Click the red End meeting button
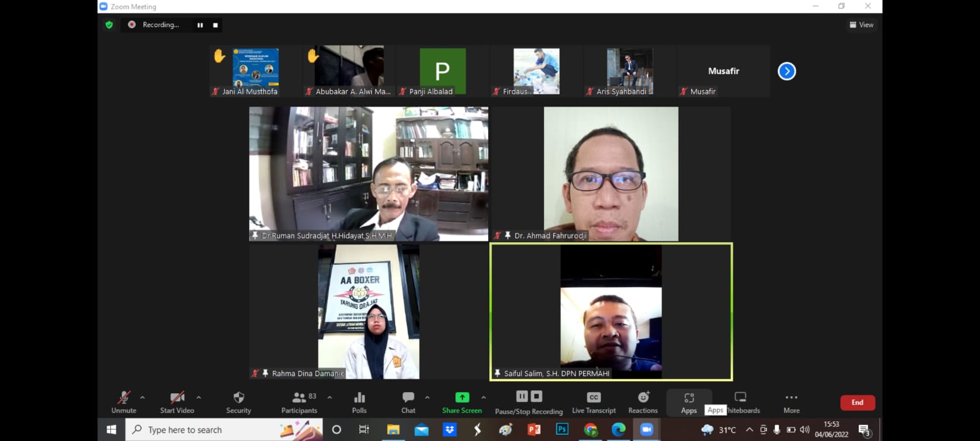The width and height of the screenshot is (980, 441). (x=858, y=402)
